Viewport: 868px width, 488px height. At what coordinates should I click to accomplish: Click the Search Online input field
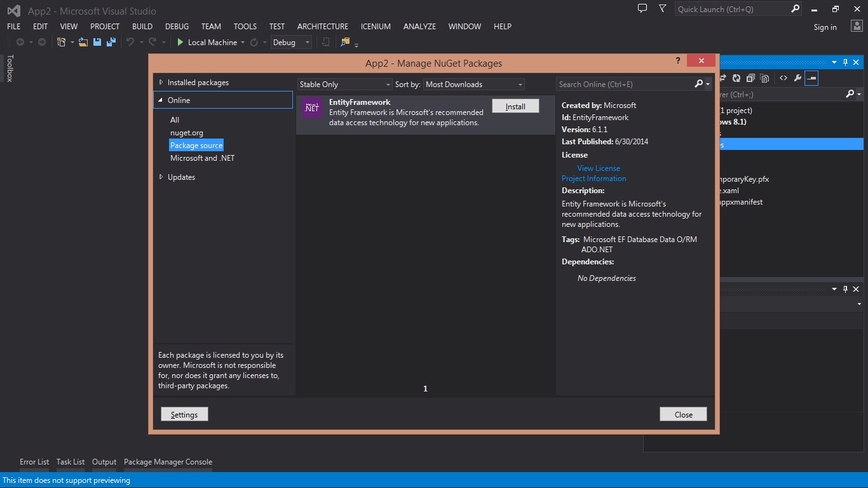click(x=625, y=84)
